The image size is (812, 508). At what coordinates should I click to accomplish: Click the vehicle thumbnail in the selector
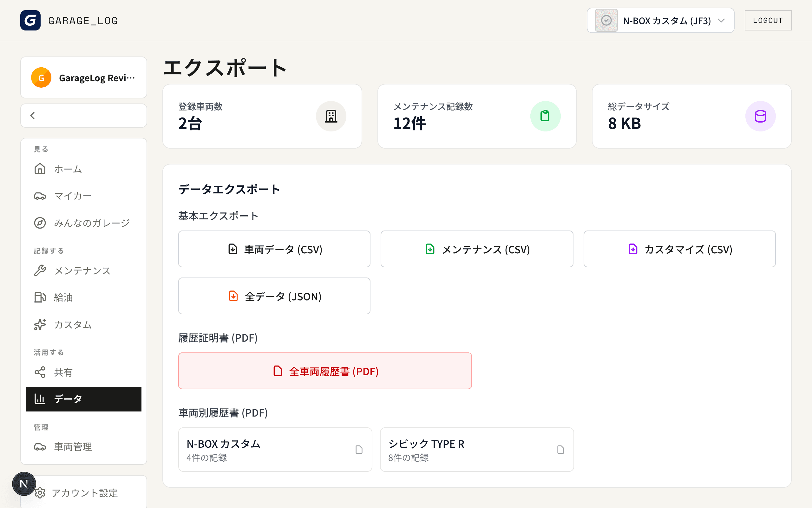point(606,21)
